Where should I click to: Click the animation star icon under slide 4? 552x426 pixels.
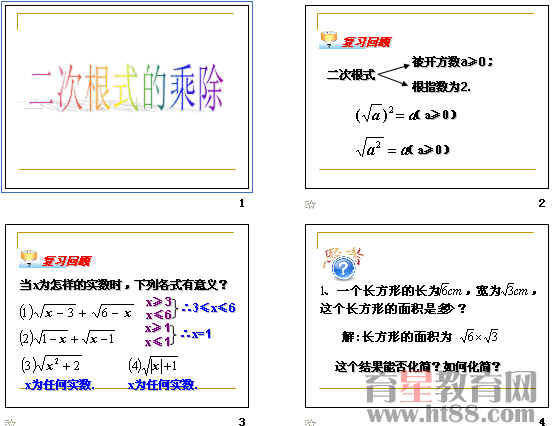[x=310, y=422]
